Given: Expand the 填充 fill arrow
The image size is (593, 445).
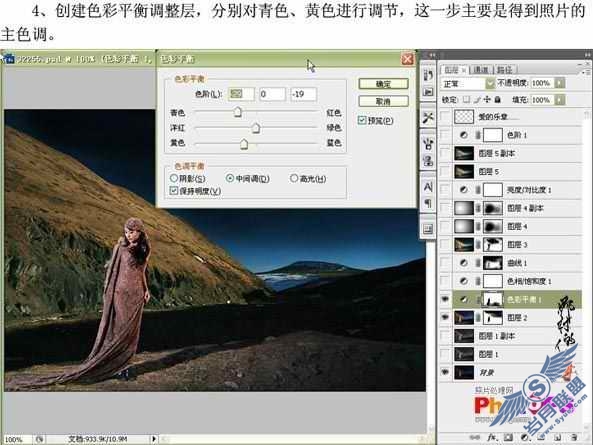Looking at the screenshot, I should (560, 100).
